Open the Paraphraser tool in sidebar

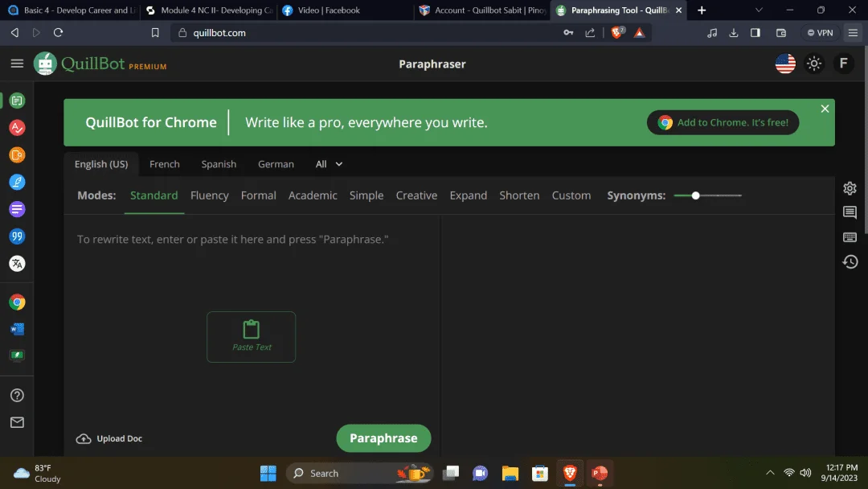(x=17, y=101)
